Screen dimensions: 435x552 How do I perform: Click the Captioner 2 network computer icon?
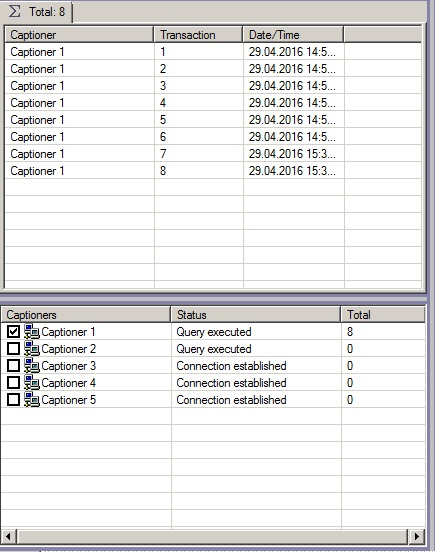click(32, 349)
